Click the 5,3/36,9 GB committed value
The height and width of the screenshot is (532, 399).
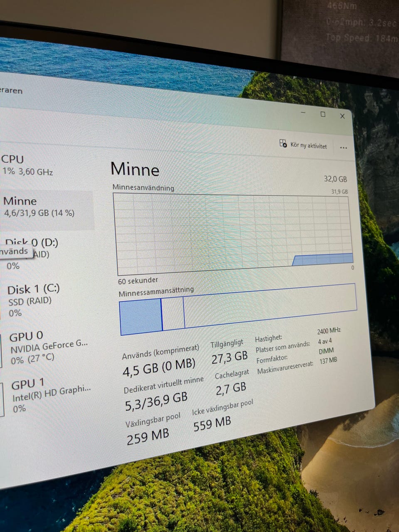(x=156, y=401)
